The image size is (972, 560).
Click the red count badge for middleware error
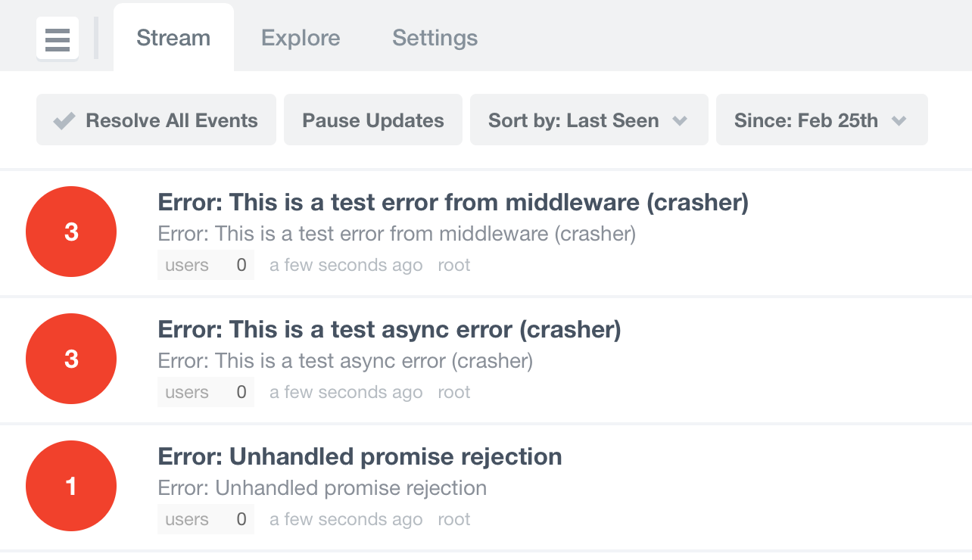[71, 232]
